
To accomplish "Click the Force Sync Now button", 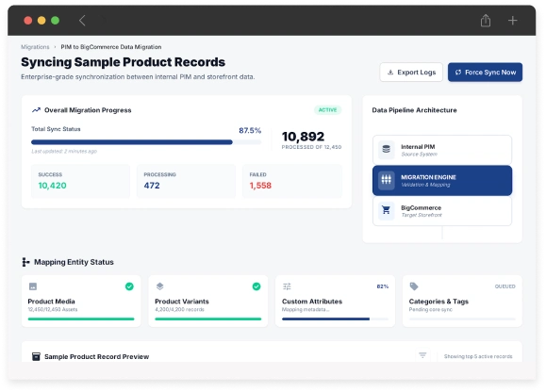I will (x=485, y=73).
